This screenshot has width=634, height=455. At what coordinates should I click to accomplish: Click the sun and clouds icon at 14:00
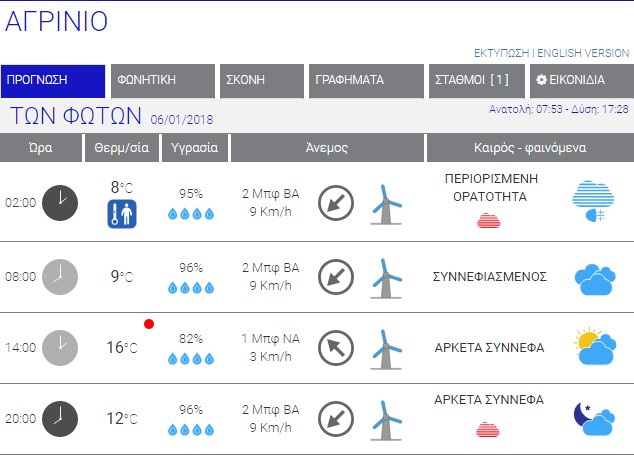[x=595, y=346]
